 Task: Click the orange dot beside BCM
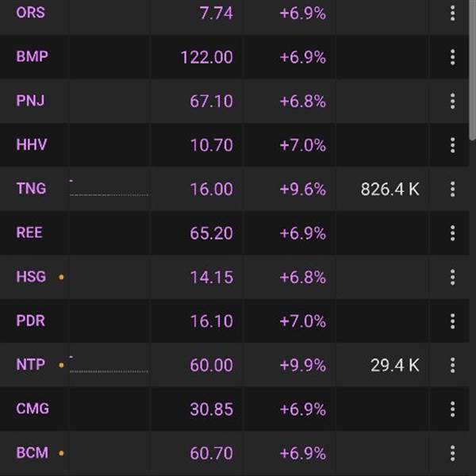coord(61,454)
